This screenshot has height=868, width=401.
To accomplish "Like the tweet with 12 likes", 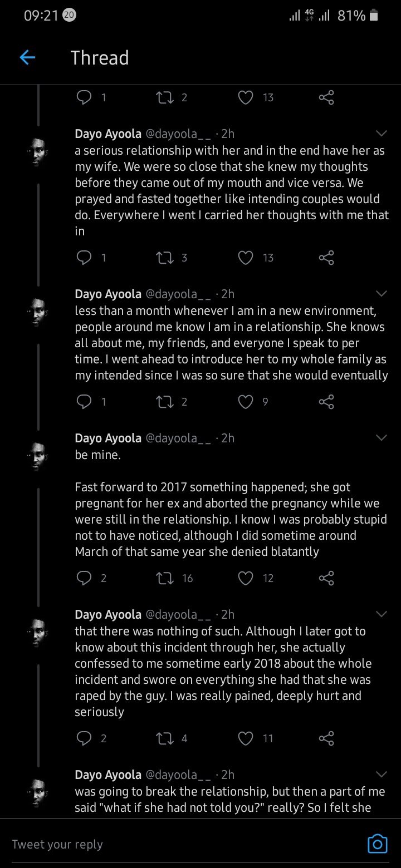I will [246, 578].
